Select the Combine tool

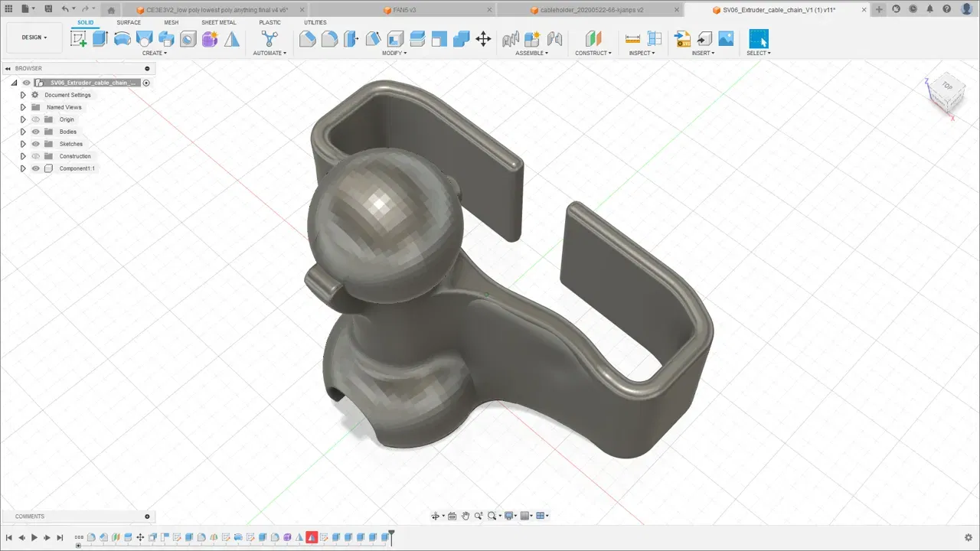pos(462,39)
